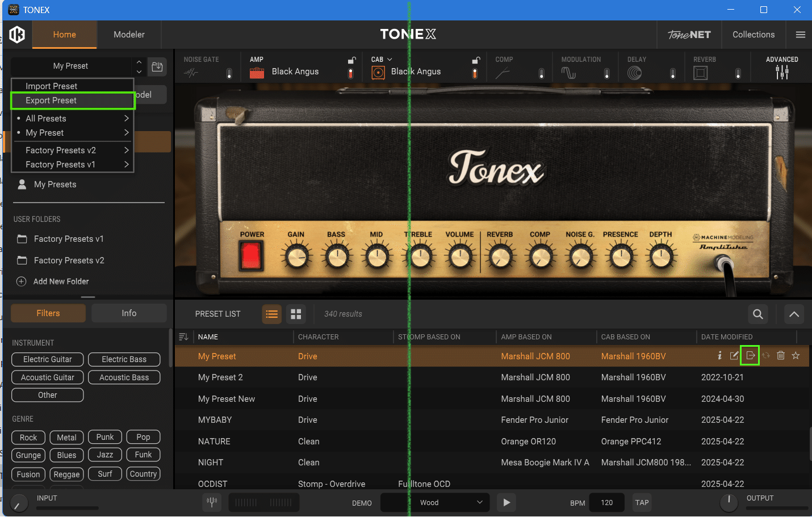Screen dimensions: 812x517
Task: Open info for My Preset row
Action: 719,355
